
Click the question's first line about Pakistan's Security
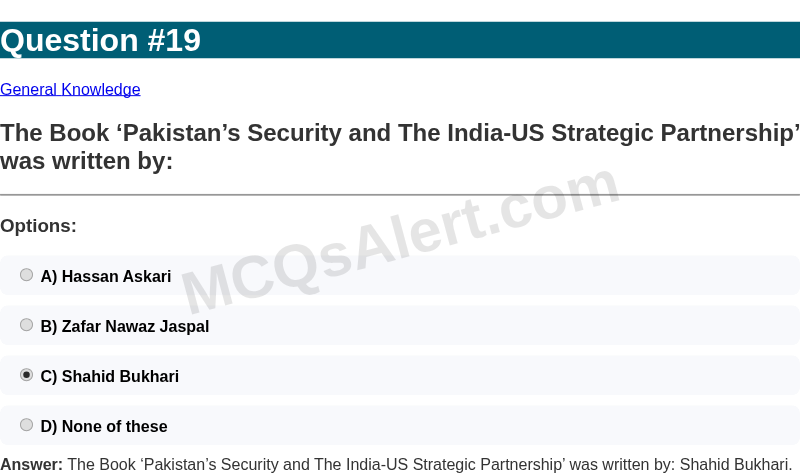point(400,133)
